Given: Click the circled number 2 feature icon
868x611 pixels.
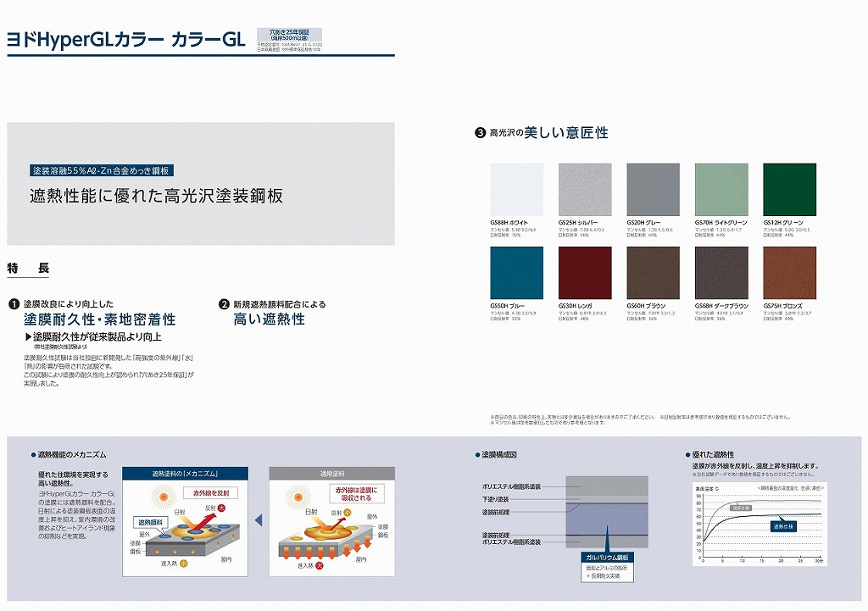Looking at the screenshot, I should 224,303.
